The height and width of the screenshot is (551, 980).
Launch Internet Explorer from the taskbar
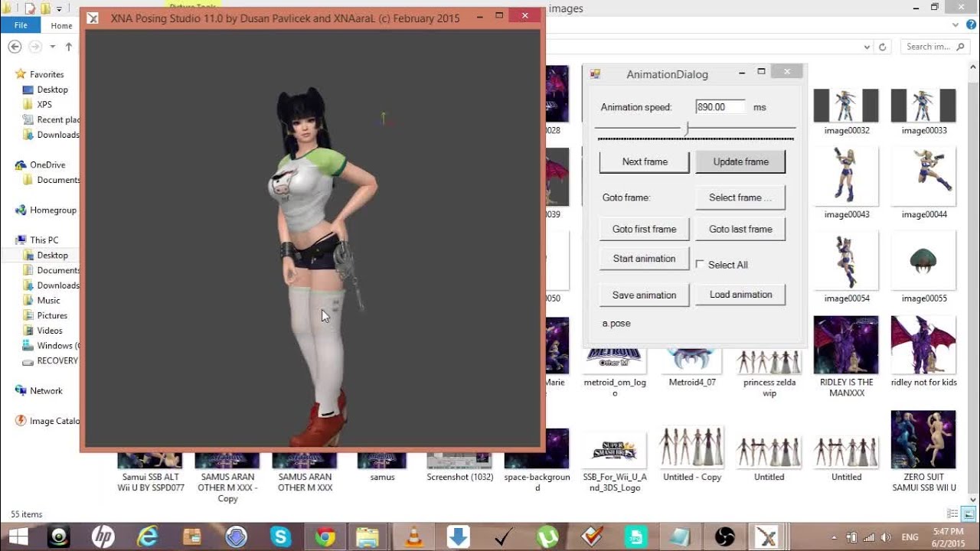(147, 536)
